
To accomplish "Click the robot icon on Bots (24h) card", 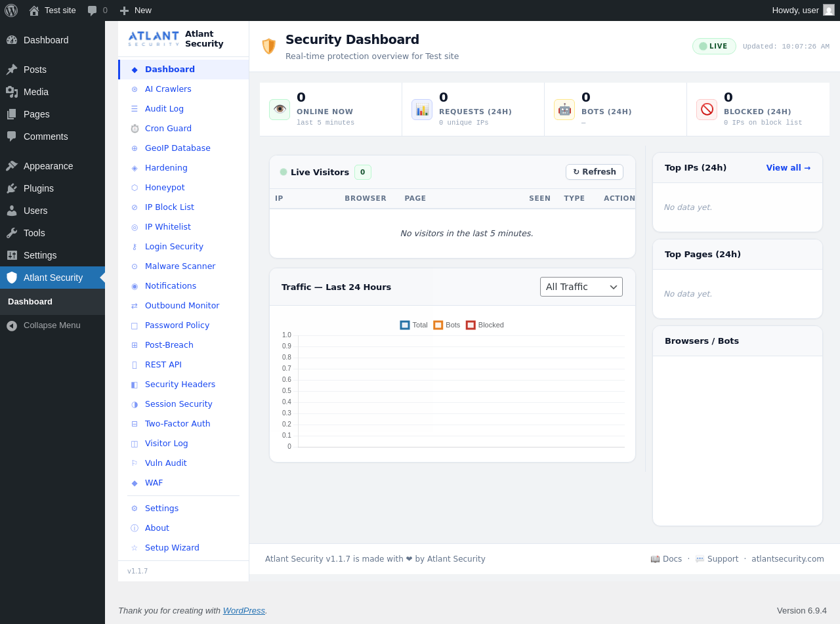I will point(564,110).
